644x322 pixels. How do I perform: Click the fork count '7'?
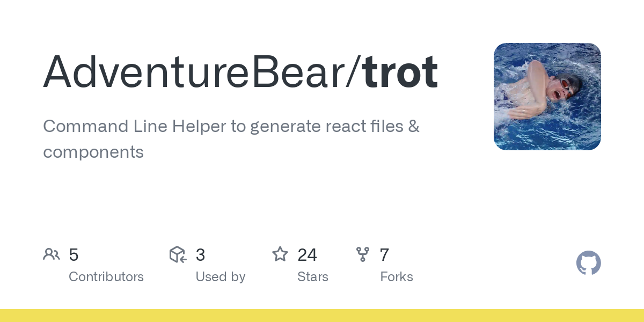(384, 255)
